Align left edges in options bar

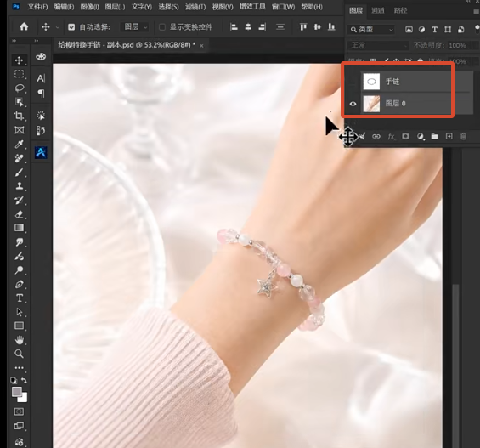point(234,27)
